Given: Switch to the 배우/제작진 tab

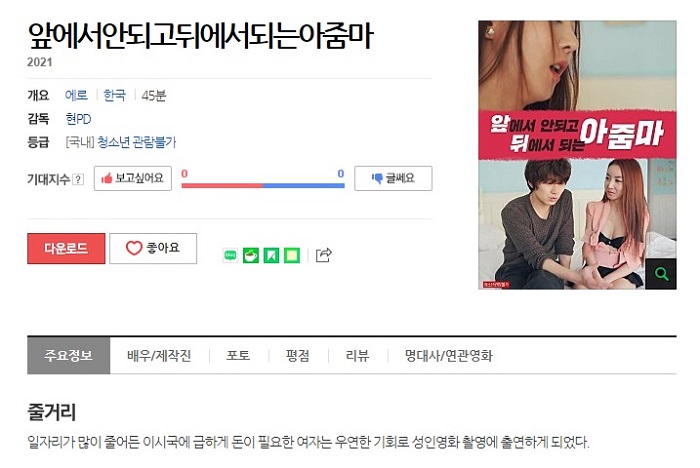Looking at the screenshot, I should [x=159, y=356].
